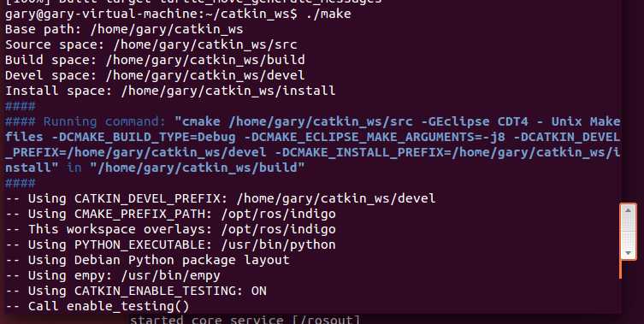Click the 'Using Debian Python package layout' line
The width and height of the screenshot is (644, 324).
[147, 261]
